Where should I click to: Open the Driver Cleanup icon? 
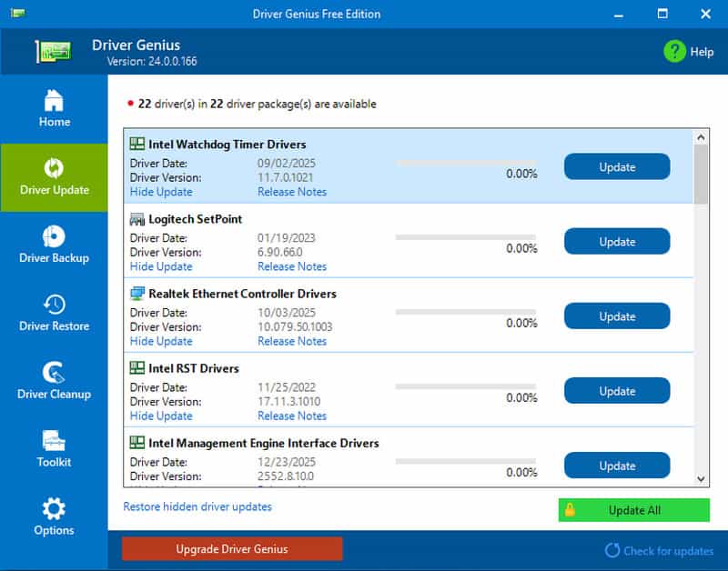[x=54, y=372]
